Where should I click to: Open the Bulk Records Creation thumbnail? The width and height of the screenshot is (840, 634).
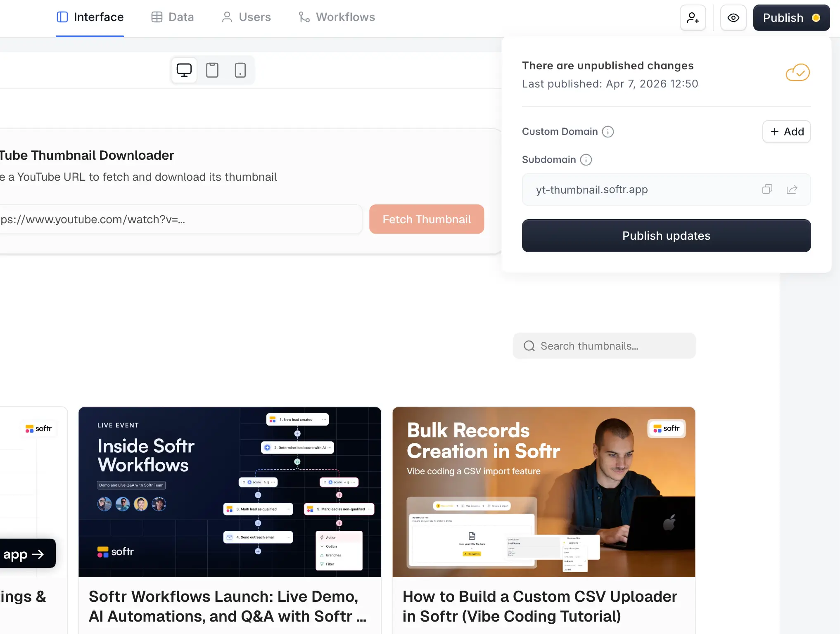coord(543,492)
